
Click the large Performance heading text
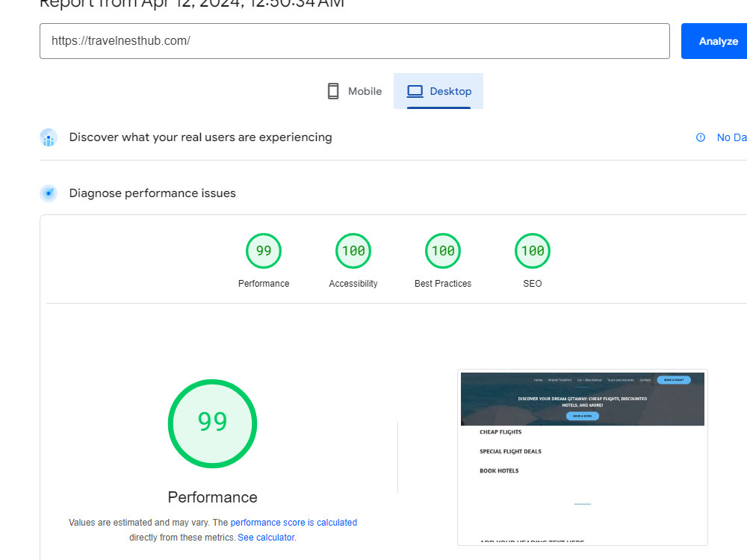pyautogui.click(x=212, y=497)
